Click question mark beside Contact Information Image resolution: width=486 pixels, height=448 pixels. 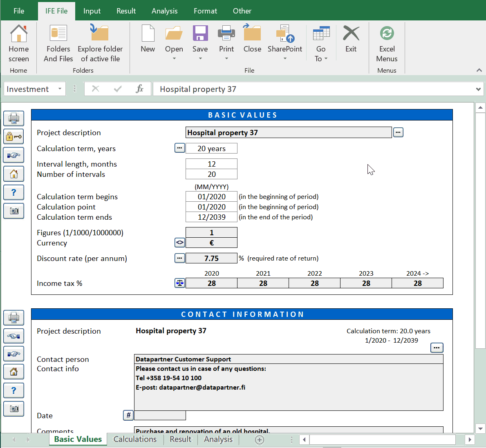coord(13,390)
